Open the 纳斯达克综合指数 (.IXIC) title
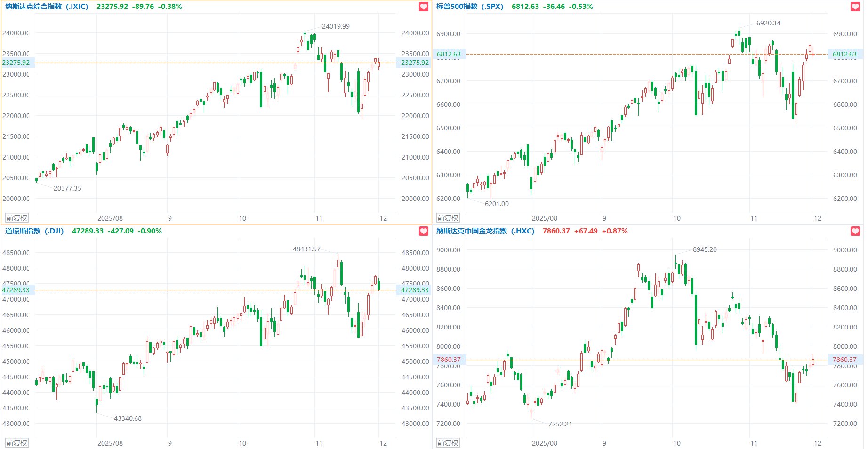868x449 pixels. tap(47, 7)
